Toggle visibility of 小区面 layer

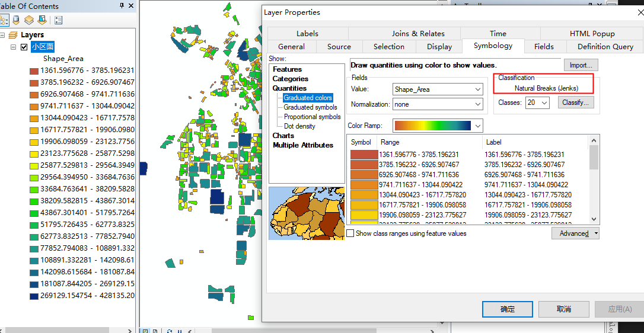point(24,47)
